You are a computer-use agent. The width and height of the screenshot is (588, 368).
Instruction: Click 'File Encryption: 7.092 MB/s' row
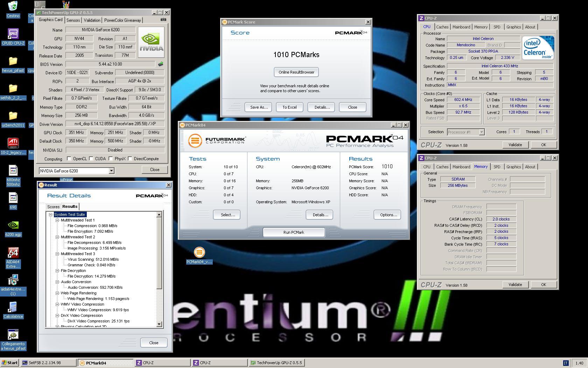click(90, 231)
